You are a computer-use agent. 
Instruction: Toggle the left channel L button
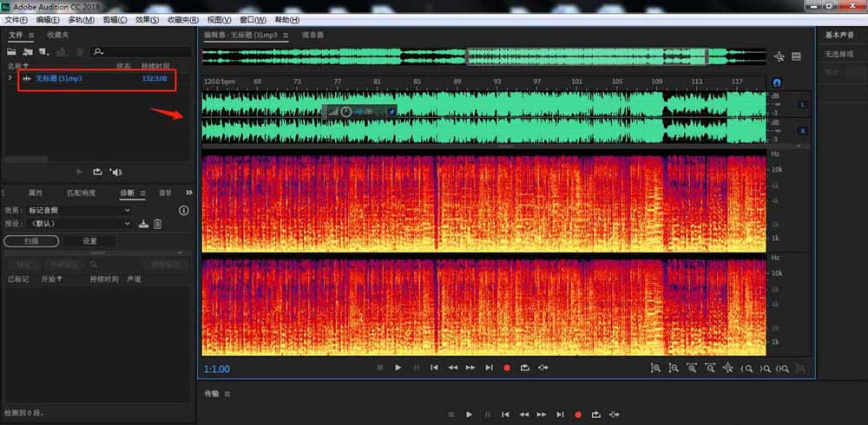tap(801, 105)
